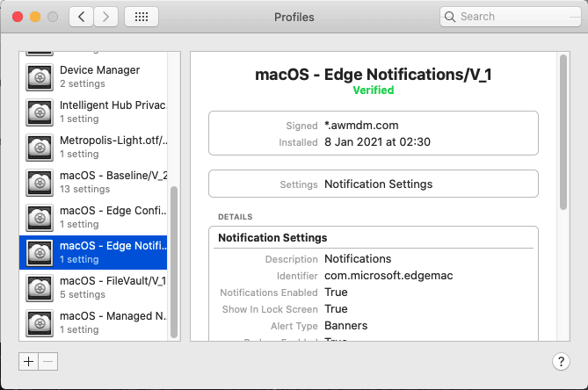The width and height of the screenshot is (588, 390).
Task: Go back with the left chevron button
Action: (81, 17)
